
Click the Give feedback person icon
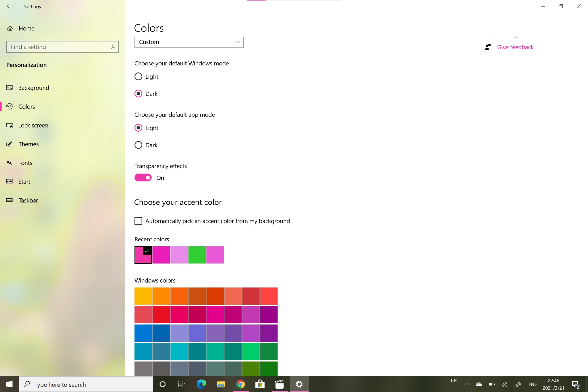pos(488,47)
